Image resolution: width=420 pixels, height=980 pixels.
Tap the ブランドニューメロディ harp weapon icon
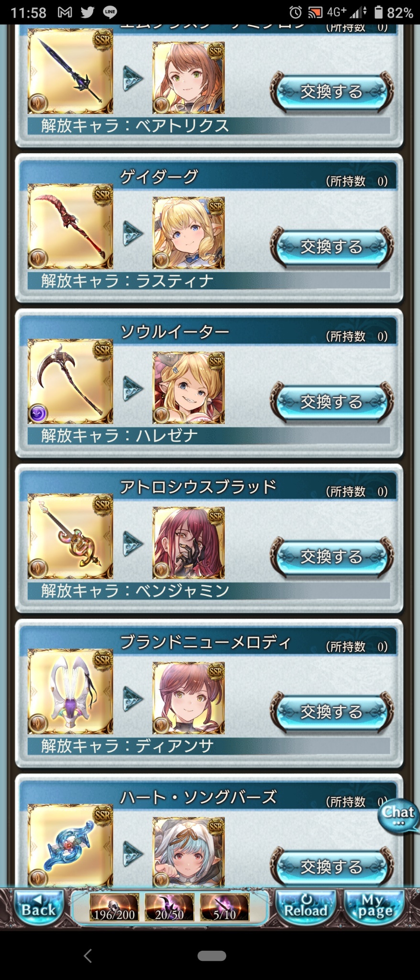click(70, 692)
